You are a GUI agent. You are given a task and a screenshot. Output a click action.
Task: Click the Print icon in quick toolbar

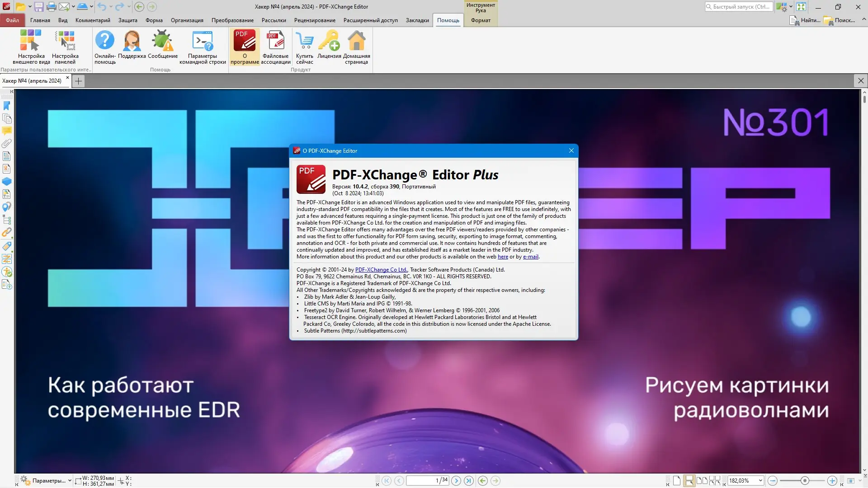click(x=52, y=7)
